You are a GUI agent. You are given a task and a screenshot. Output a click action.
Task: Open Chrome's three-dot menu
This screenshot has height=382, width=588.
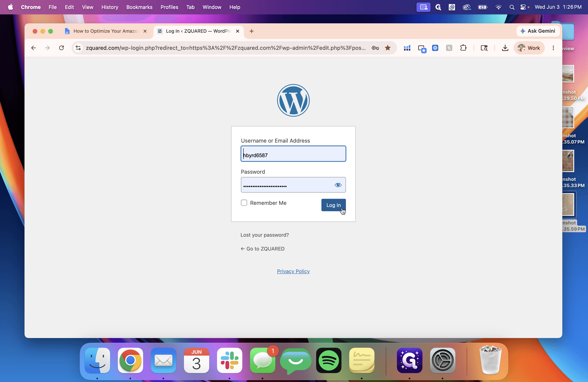coord(553,48)
